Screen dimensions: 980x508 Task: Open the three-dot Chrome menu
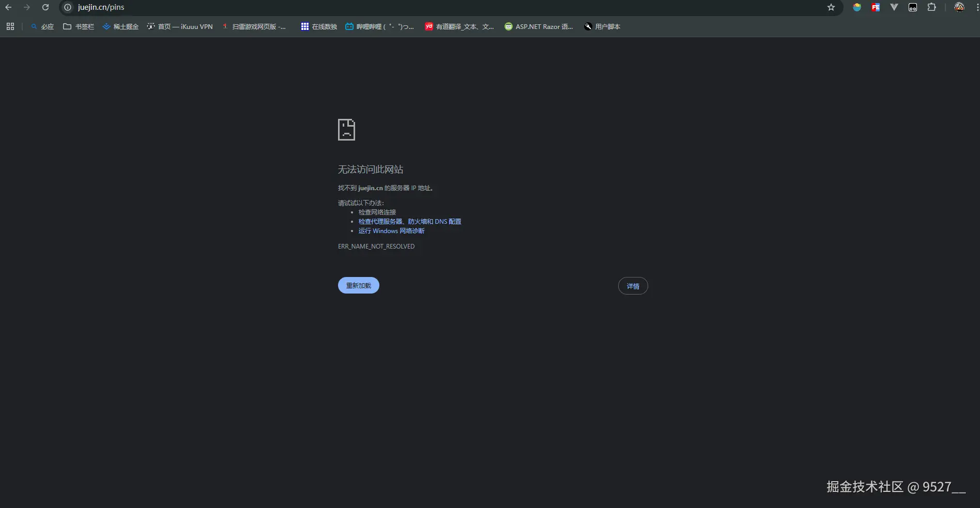click(976, 7)
